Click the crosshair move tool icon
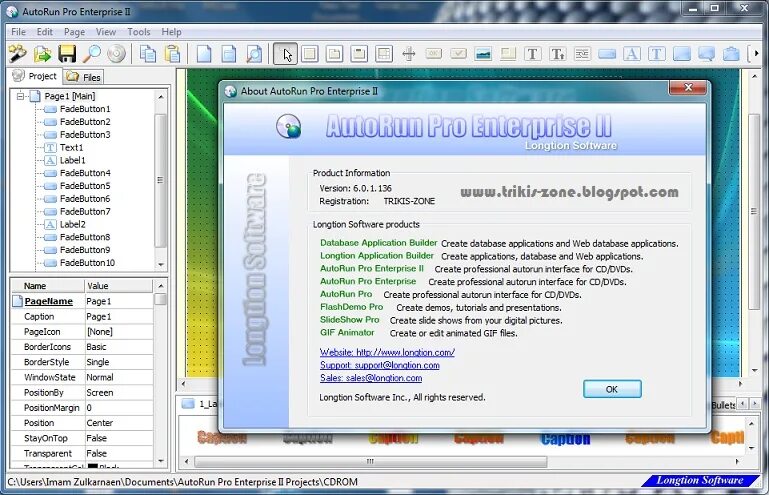Screen dimensions: 769x495 point(409,53)
